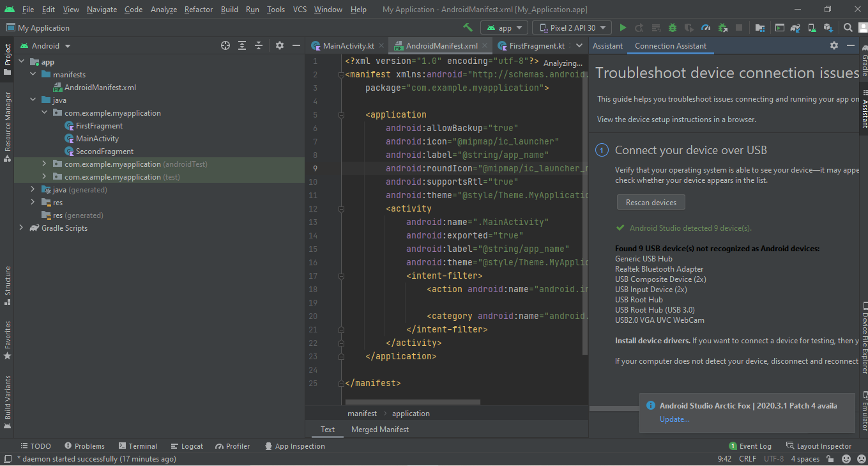Click CRLF line separator in status bar
Viewport: 868px width, 466px height.
pos(747,459)
